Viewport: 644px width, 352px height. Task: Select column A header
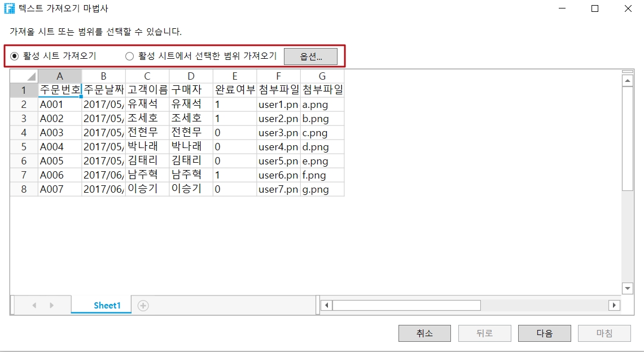[60, 76]
